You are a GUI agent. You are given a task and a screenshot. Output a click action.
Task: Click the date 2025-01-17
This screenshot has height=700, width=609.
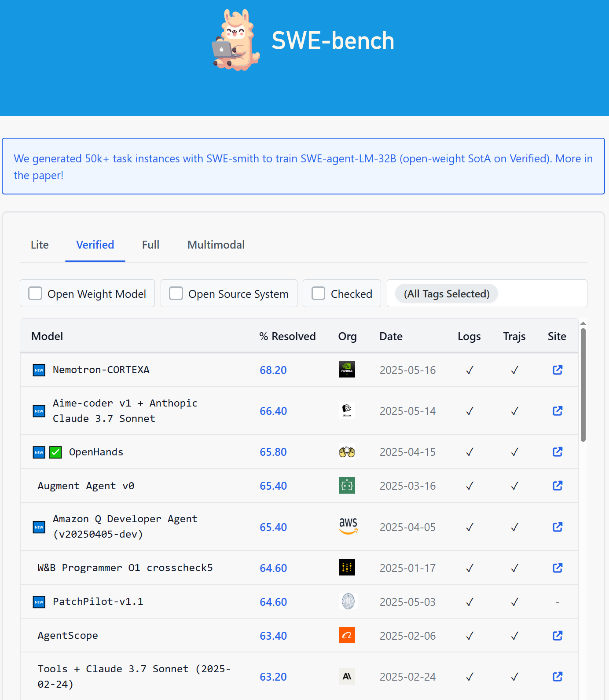pos(407,568)
